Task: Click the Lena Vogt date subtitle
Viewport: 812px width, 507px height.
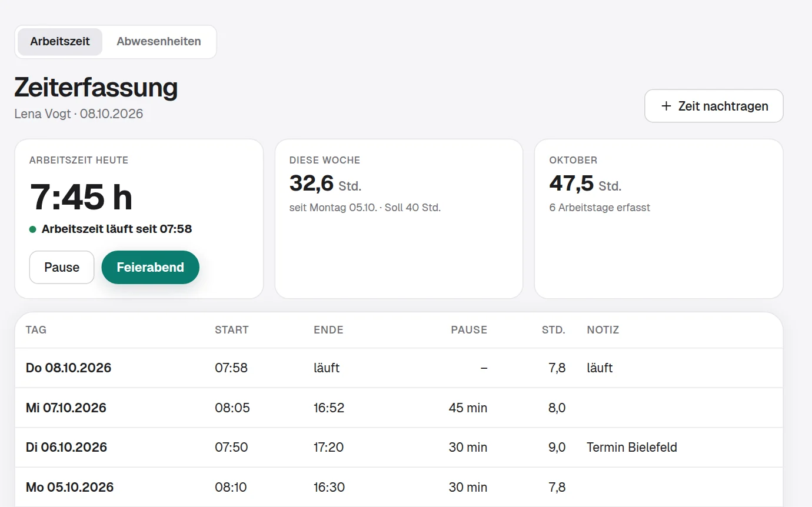Action: (79, 114)
